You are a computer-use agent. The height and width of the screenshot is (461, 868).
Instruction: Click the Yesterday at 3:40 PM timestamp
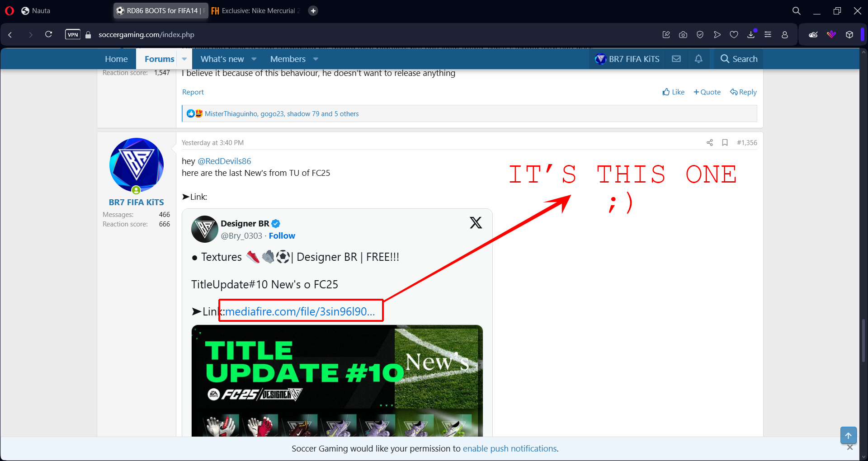coord(212,142)
